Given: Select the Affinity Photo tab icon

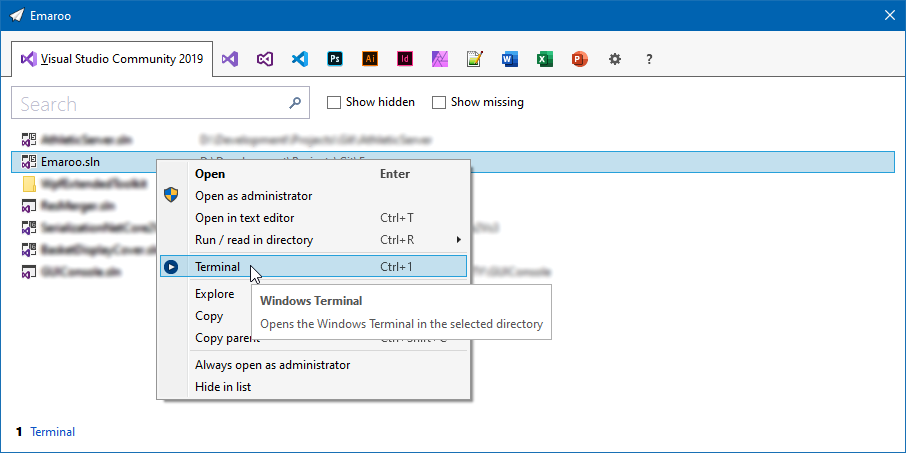Looking at the screenshot, I should point(440,59).
